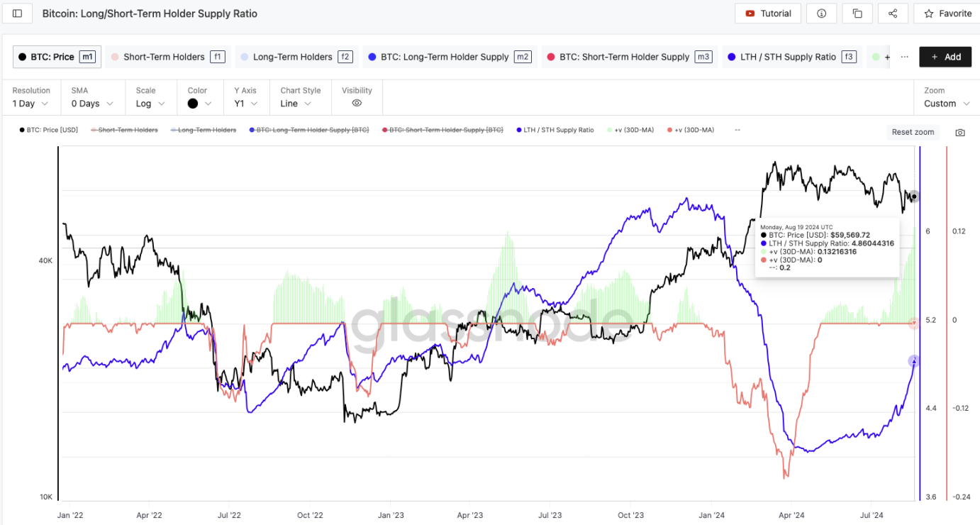The width and height of the screenshot is (980, 525).
Task: Click the info icon about this metric
Action: [x=822, y=13]
